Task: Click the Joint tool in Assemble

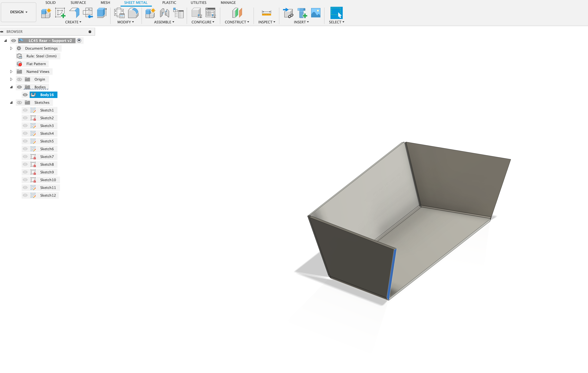Action: [165, 13]
